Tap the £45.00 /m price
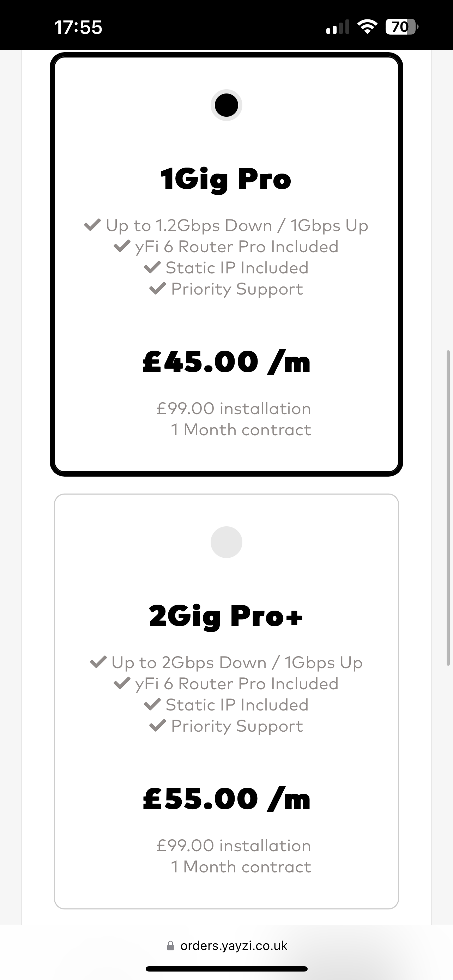Screen dimensions: 453x980 (x=226, y=361)
